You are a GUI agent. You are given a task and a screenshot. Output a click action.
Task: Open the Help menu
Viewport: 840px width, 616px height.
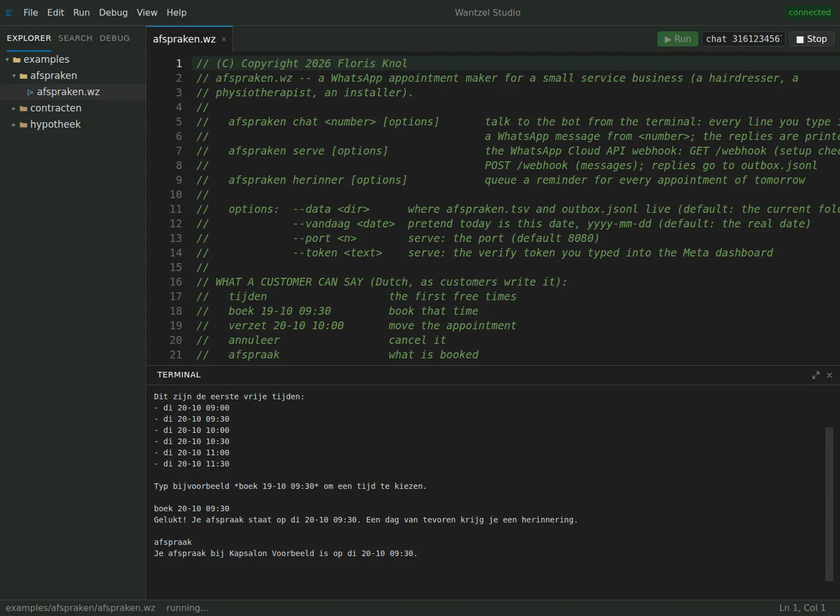click(x=176, y=12)
